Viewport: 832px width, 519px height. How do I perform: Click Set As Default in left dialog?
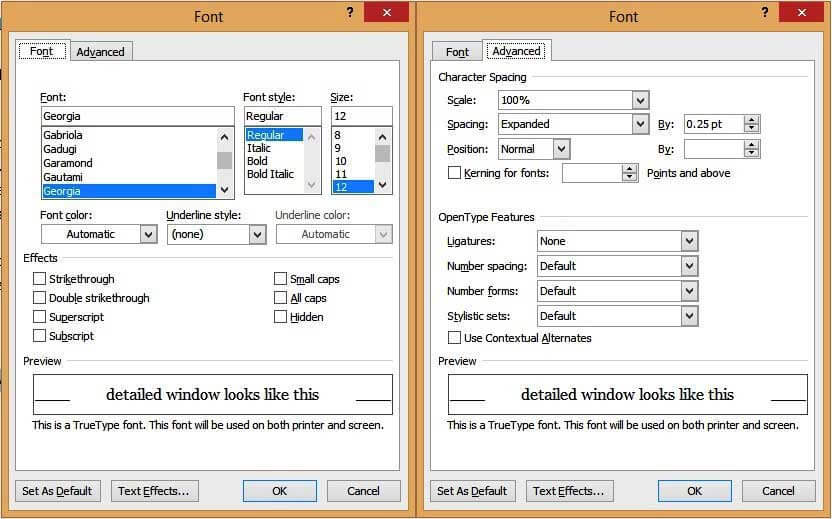(x=57, y=491)
